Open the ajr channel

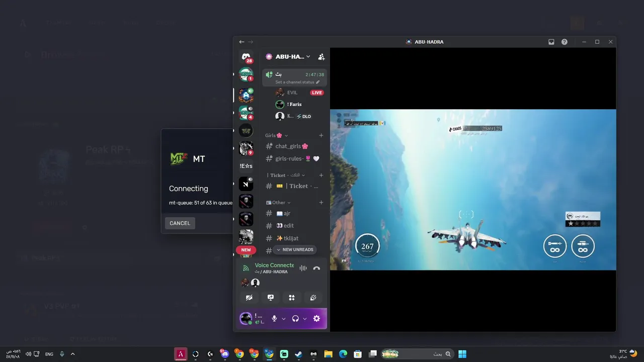(x=294, y=213)
